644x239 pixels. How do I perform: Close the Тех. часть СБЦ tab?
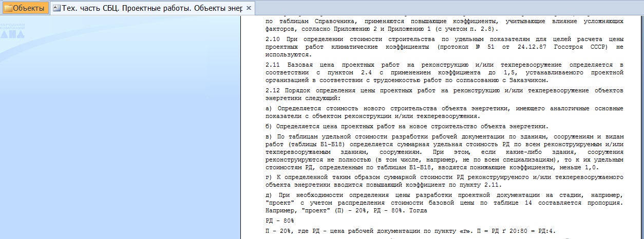pyautogui.click(x=249, y=8)
